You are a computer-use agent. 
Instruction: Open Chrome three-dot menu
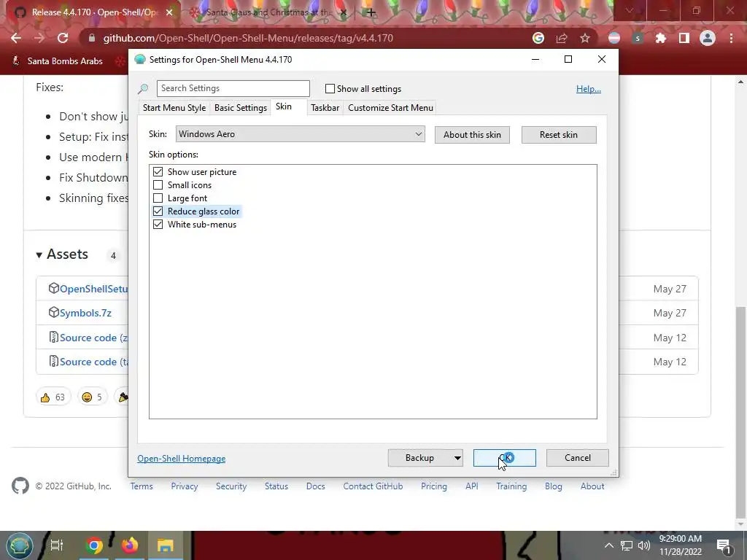point(731,38)
